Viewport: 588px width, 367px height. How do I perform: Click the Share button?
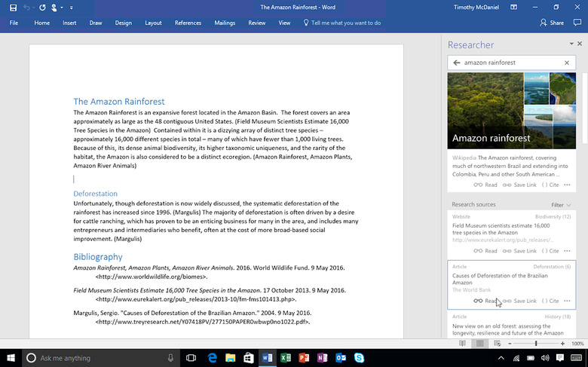click(x=552, y=23)
